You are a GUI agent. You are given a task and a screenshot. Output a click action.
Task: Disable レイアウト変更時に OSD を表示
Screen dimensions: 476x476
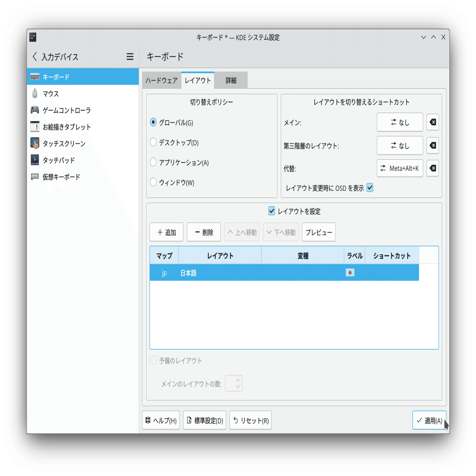pyautogui.click(x=370, y=188)
